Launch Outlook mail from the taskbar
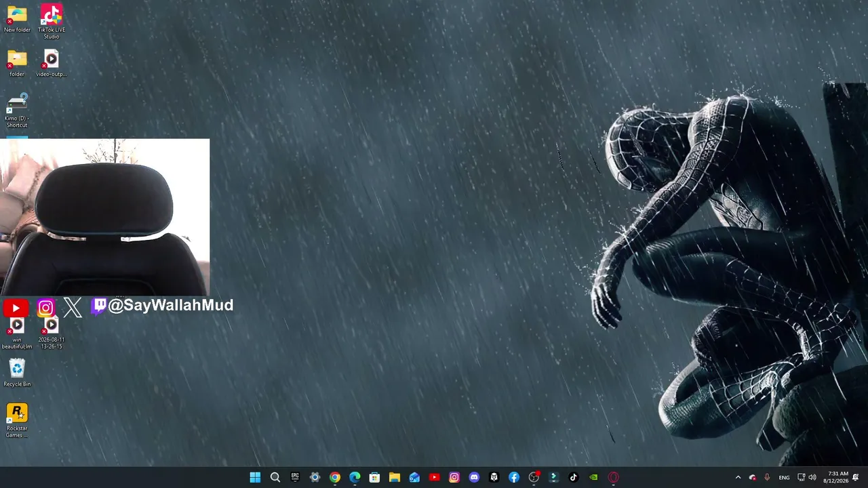Viewport: 868px width, 488px height. point(414,477)
